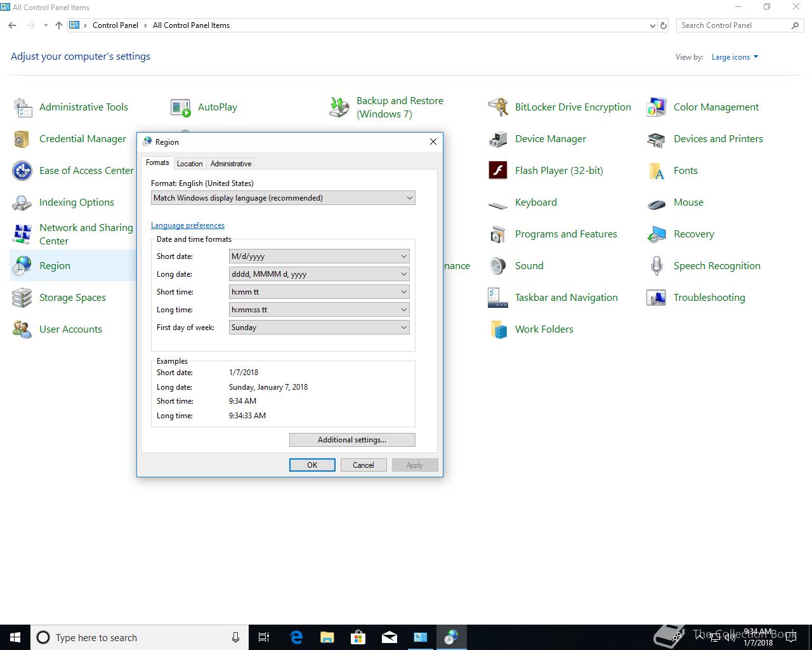Expand the Short date format dropdown
This screenshot has width=812, height=650.
tap(319, 256)
